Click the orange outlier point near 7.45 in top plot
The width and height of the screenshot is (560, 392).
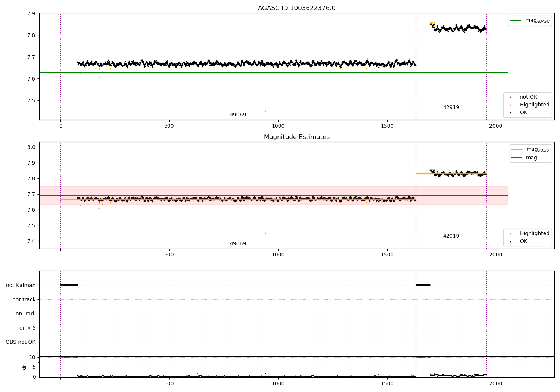265,111
